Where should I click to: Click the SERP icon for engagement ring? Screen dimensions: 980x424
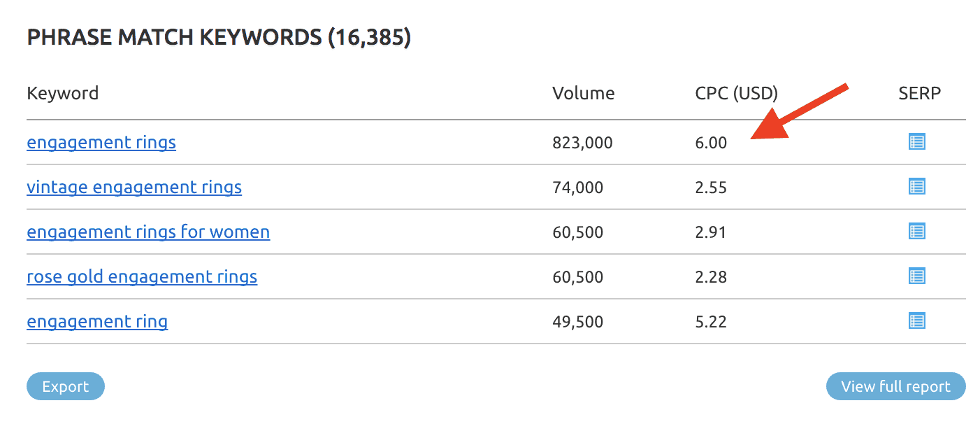click(x=916, y=321)
